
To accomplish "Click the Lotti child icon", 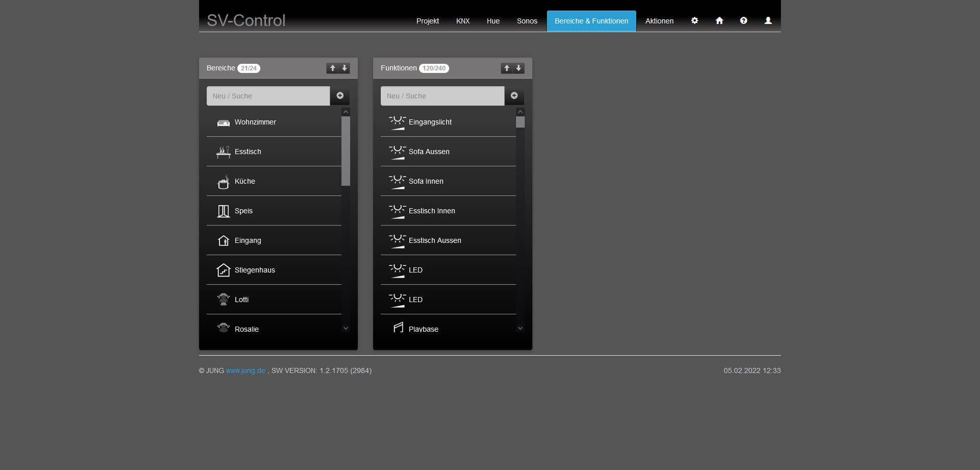I will tap(223, 300).
